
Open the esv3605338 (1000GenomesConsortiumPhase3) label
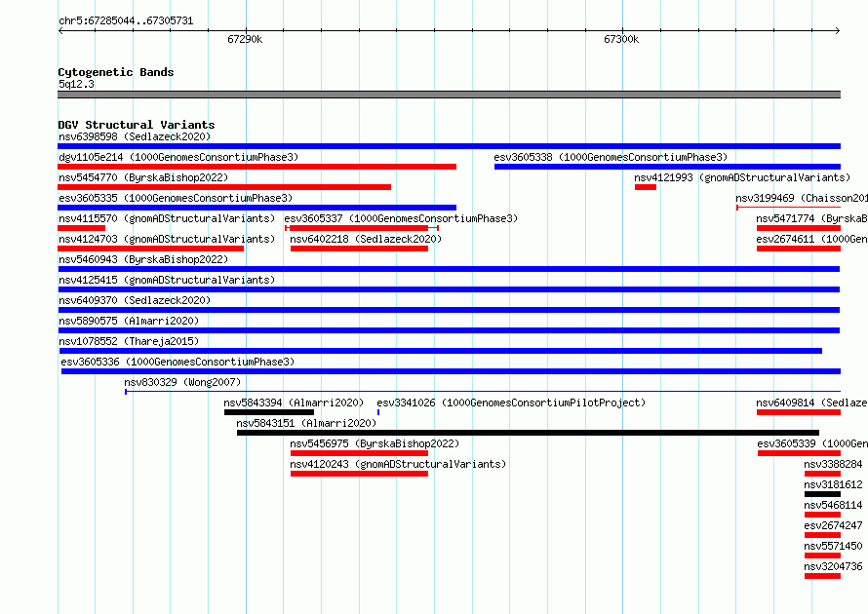pos(611,157)
